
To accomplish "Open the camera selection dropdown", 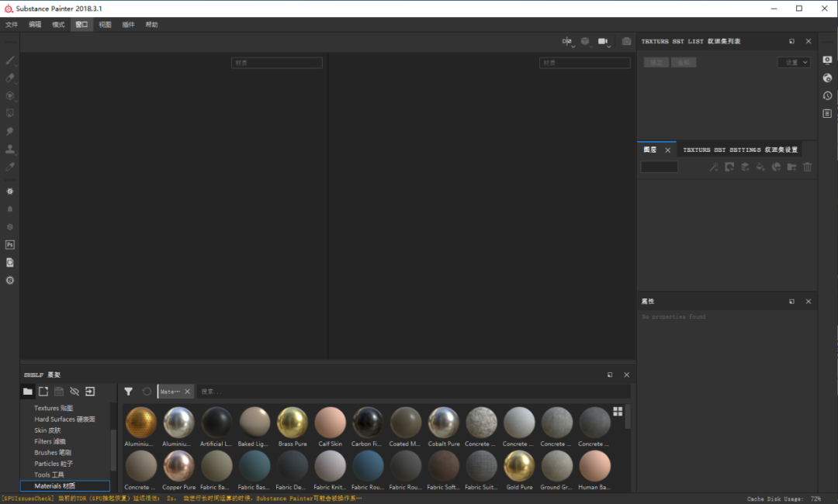I will point(604,42).
